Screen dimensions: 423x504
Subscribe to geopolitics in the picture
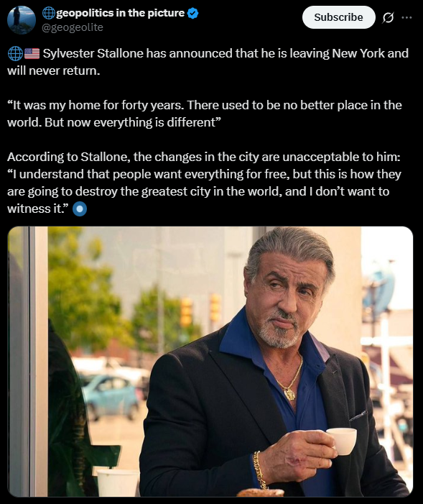click(x=338, y=17)
